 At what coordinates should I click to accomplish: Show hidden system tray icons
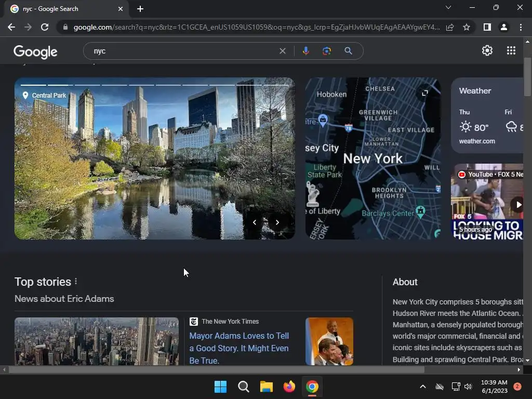(x=423, y=387)
